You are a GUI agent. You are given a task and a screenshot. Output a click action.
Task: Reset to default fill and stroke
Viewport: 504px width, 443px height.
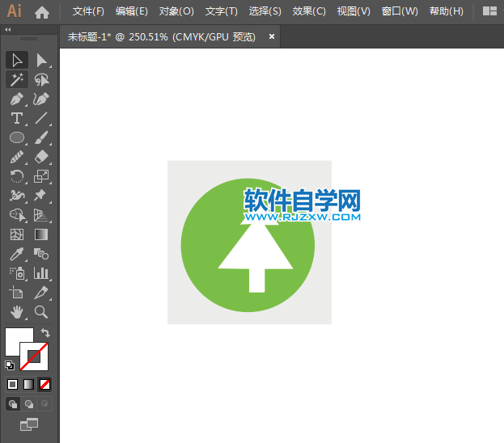pos(10,365)
